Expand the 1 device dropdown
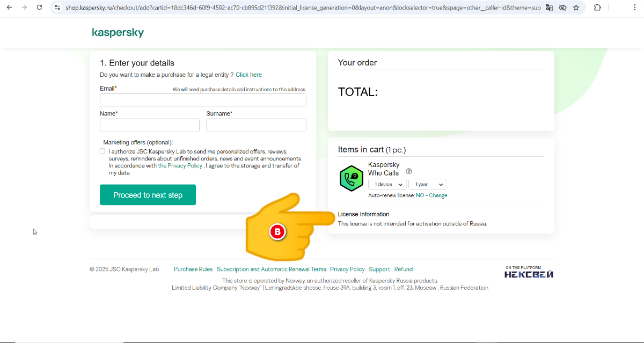Screen dimensions: 644x343 (x=387, y=185)
